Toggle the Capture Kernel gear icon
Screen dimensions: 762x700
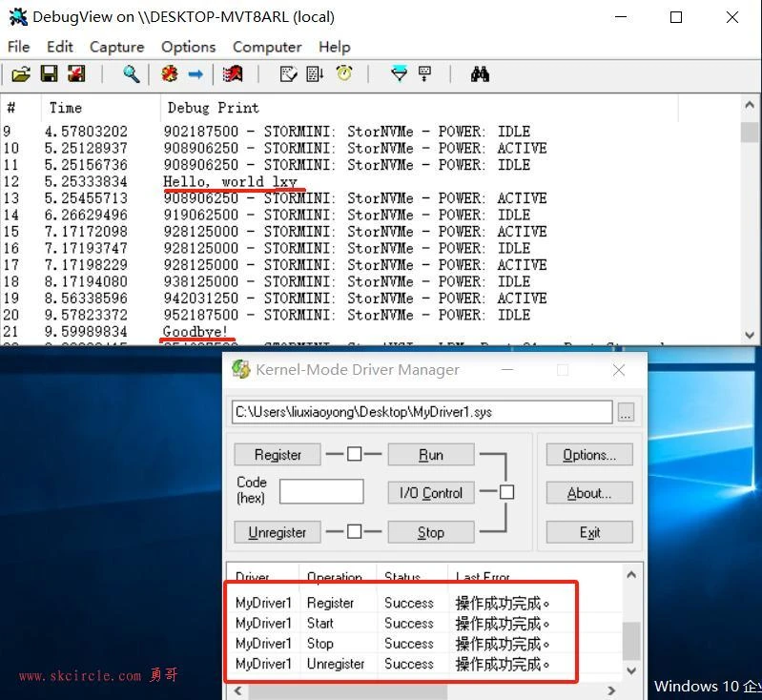pos(169,74)
